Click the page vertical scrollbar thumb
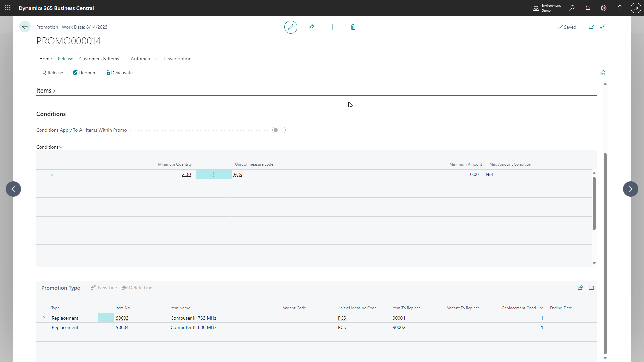The width and height of the screenshot is (644, 362). pyautogui.click(x=605, y=253)
